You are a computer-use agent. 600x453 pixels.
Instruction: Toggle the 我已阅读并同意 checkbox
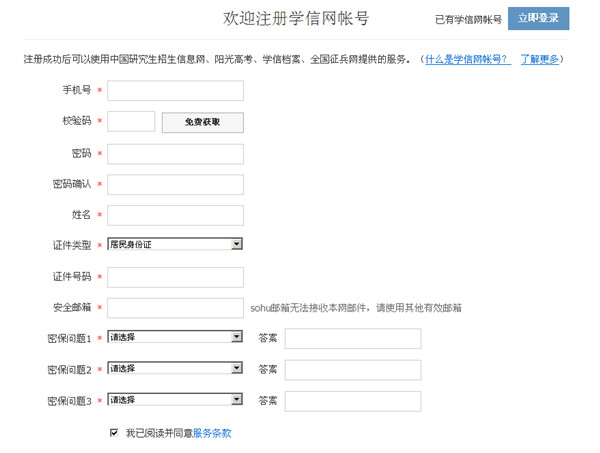click(x=114, y=433)
